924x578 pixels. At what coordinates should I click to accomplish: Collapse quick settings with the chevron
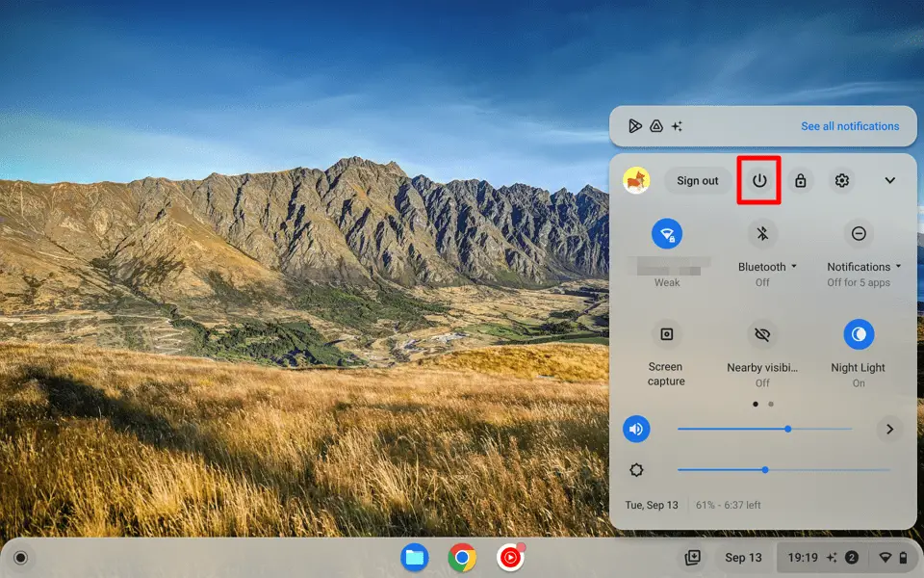coord(888,180)
